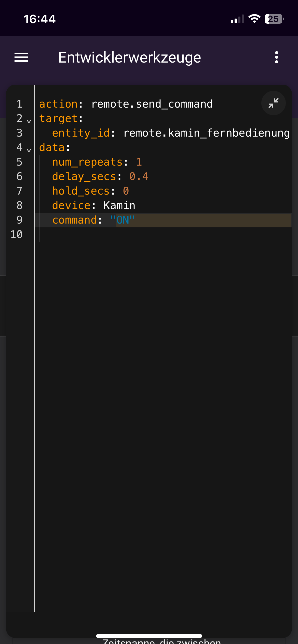Fold the data section on line 4
Image resolution: width=298 pixels, height=644 pixels.
click(29, 150)
